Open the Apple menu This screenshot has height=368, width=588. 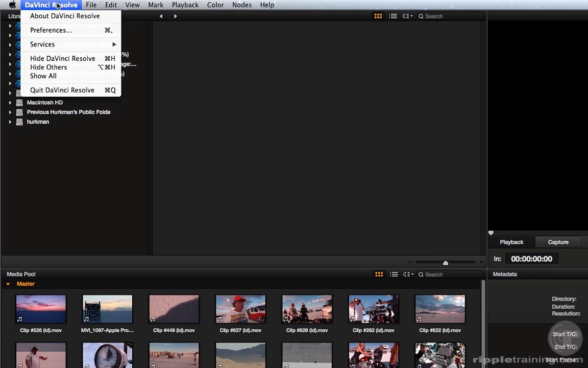pyautogui.click(x=12, y=5)
